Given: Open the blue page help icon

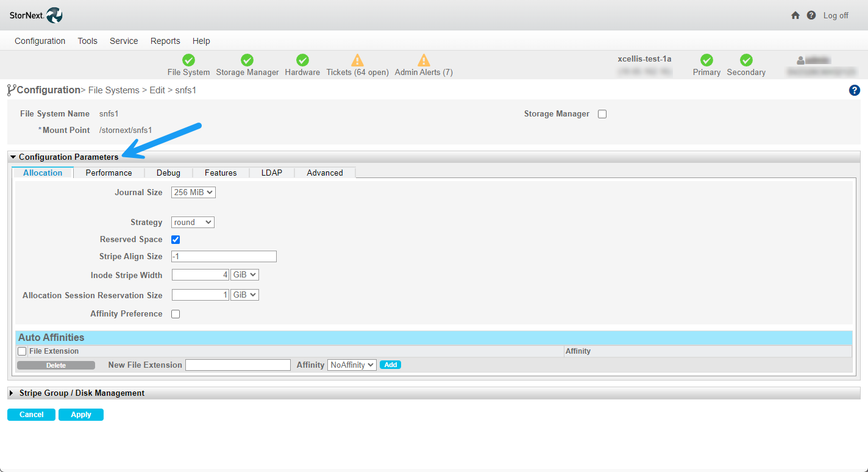Looking at the screenshot, I should coord(855,90).
